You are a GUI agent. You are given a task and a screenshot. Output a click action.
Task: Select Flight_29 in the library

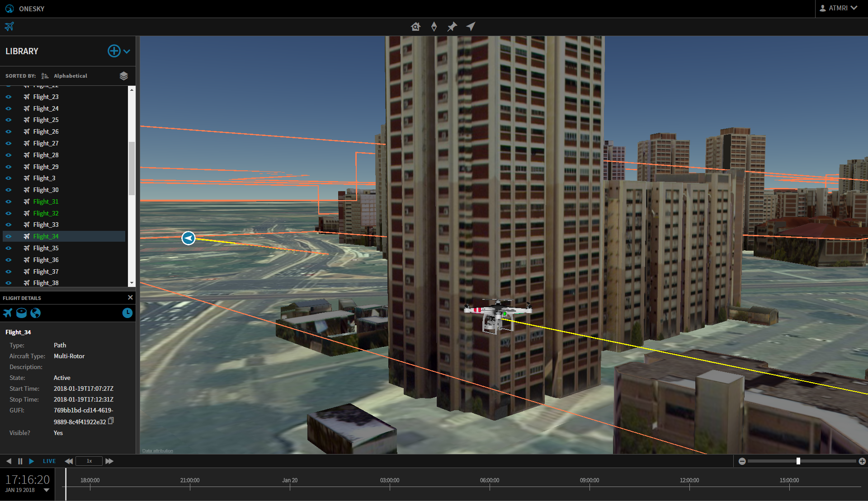[46, 167]
